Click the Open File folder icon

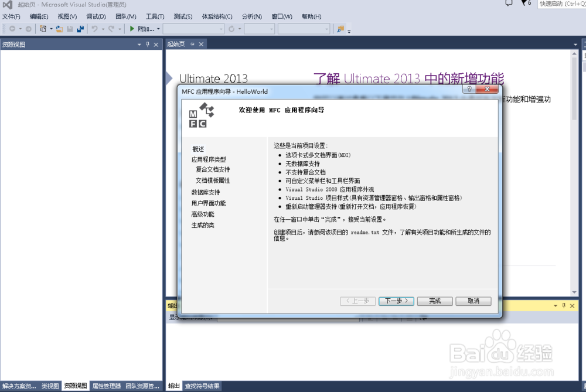click(x=59, y=29)
